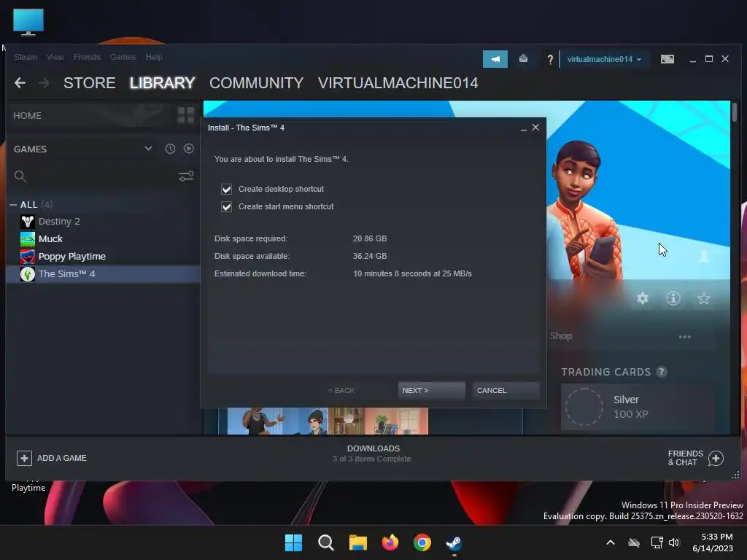747x560 pixels.
Task: Go to library HOME
Action: click(27, 116)
